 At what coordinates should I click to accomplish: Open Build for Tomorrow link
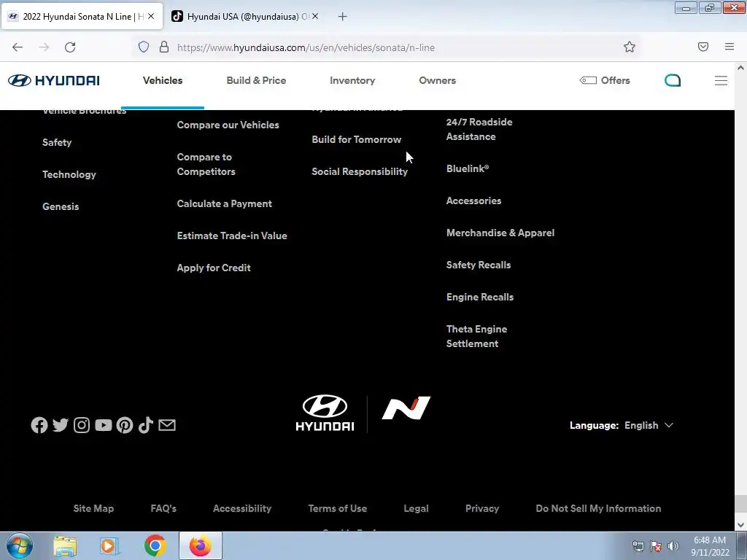tap(356, 139)
